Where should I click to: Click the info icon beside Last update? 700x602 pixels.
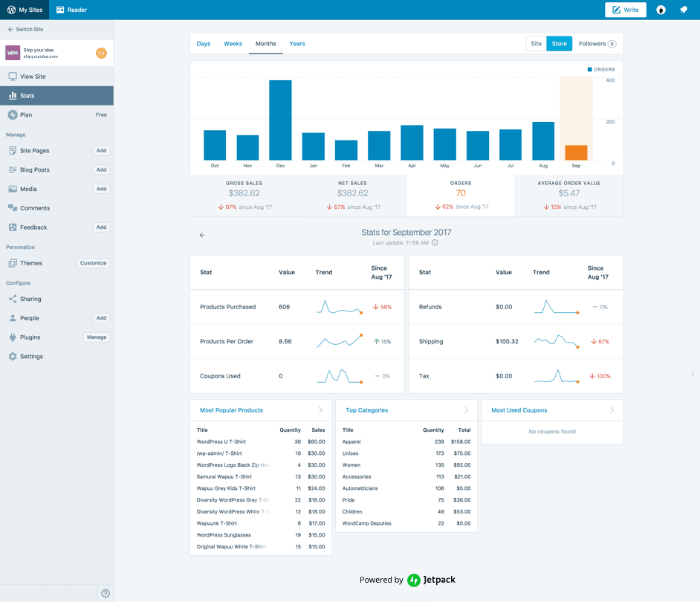point(435,243)
